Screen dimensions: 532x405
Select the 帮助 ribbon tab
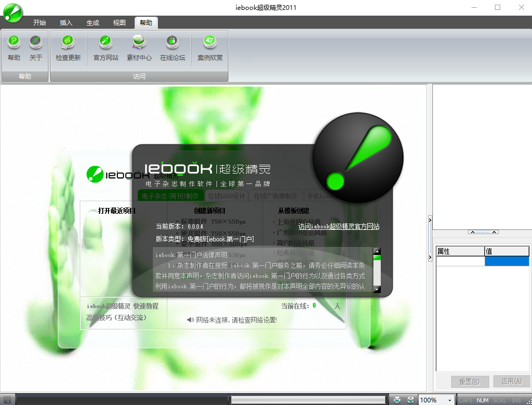(146, 23)
